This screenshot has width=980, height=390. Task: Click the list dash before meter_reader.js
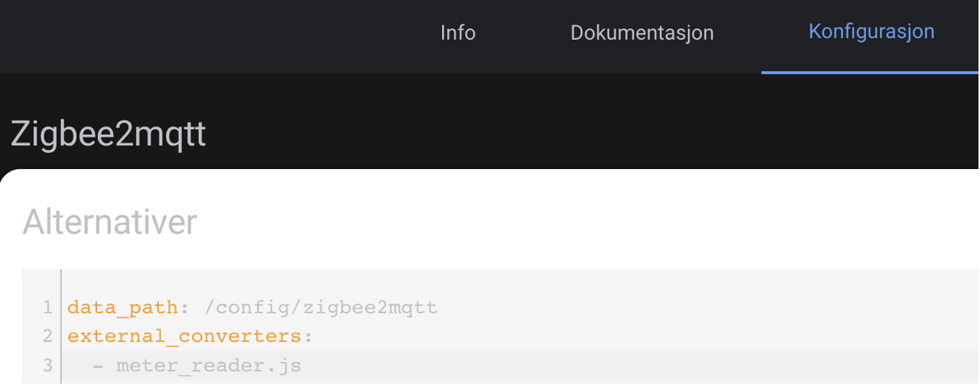point(98,366)
